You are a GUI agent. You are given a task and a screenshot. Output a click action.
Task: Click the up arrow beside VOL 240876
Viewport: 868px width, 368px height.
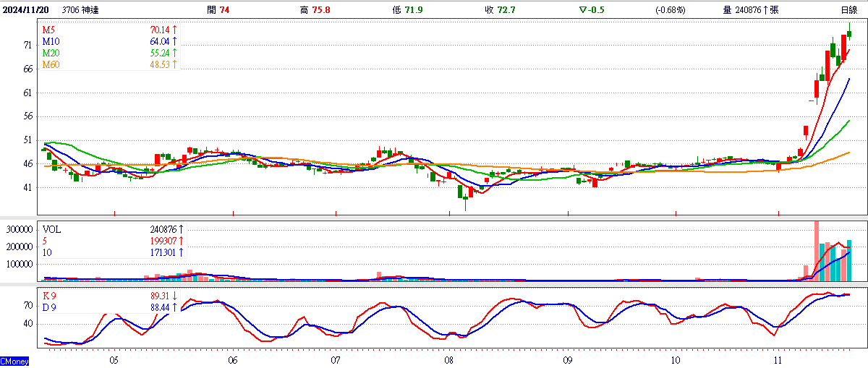click(x=181, y=229)
